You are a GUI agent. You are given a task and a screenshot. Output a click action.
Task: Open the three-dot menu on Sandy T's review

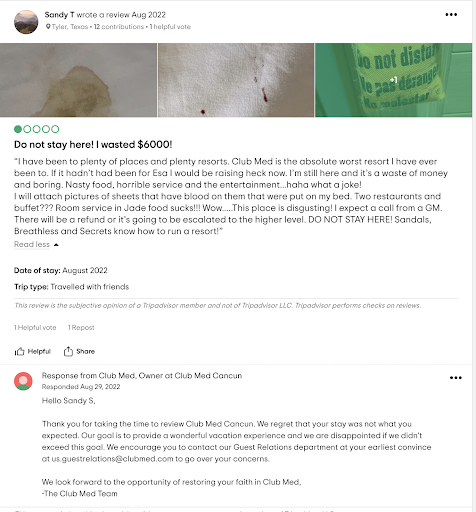451,15
